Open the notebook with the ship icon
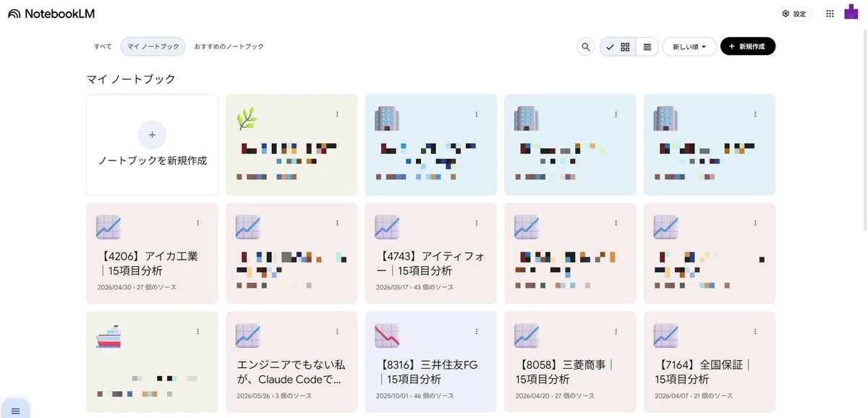The height and width of the screenshot is (418, 868). tap(152, 362)
